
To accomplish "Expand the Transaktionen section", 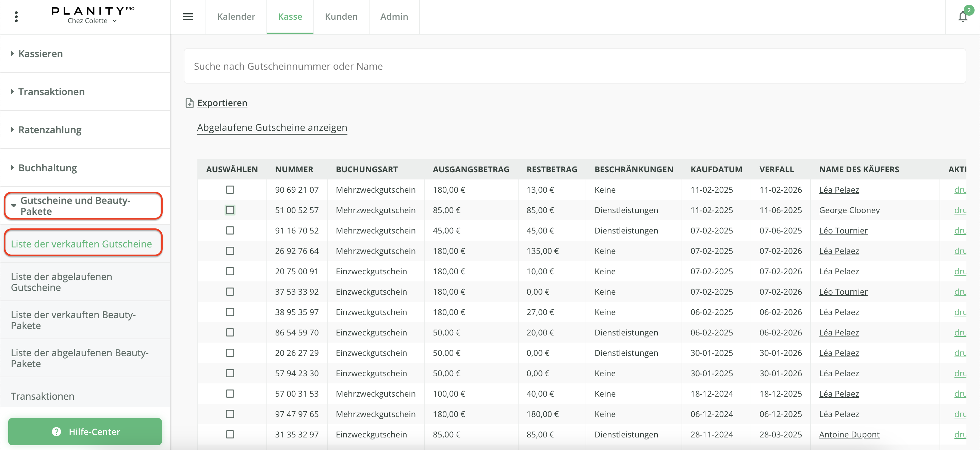I will 51,91.
